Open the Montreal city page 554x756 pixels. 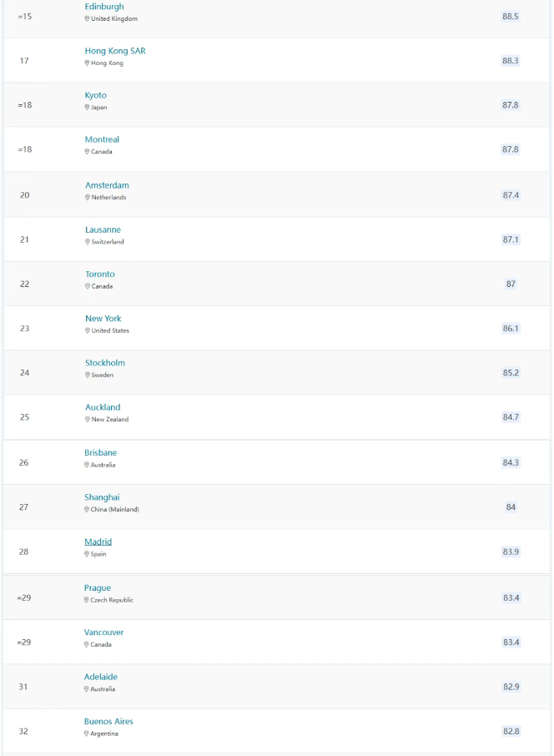(x=102, y=139)
